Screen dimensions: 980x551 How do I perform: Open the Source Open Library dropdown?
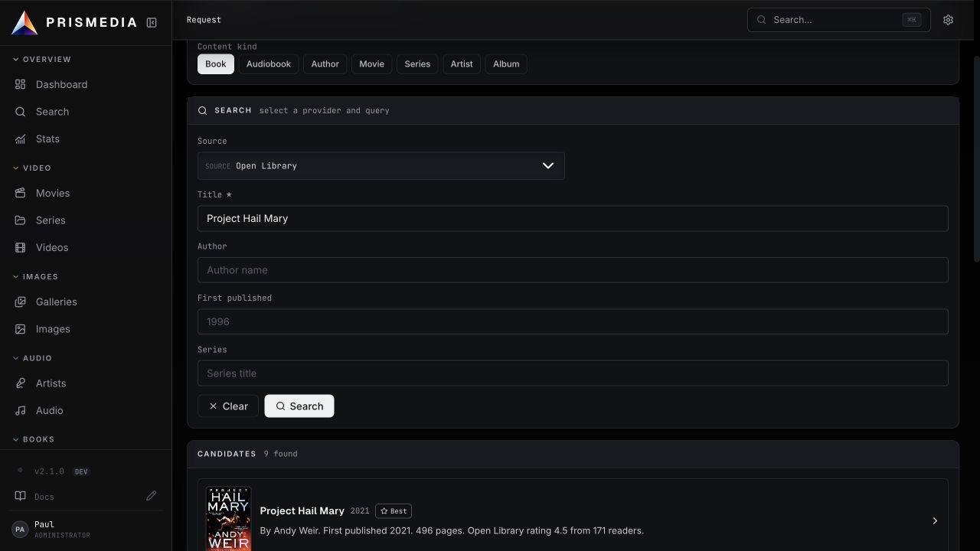pos(381,166)
